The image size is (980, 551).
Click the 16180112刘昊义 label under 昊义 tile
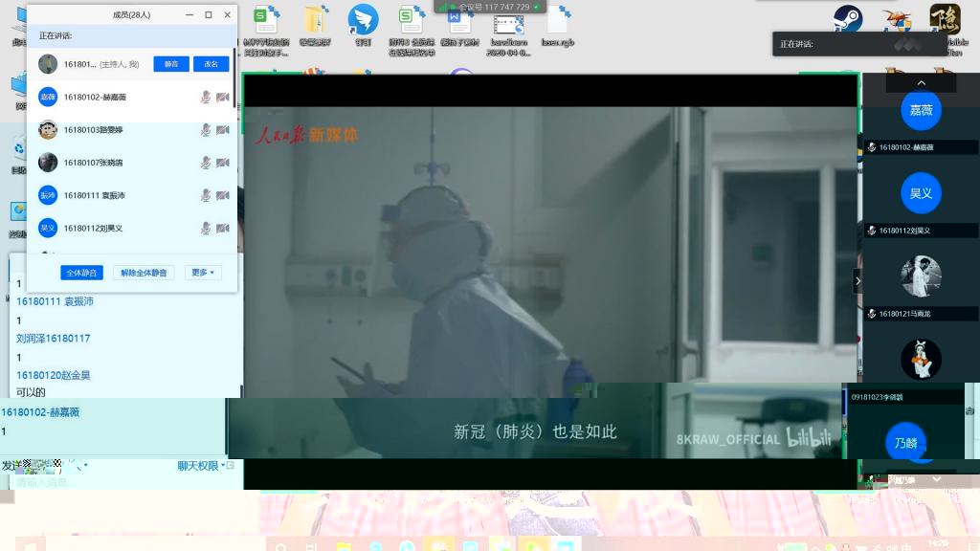click(x=905, y=231)
